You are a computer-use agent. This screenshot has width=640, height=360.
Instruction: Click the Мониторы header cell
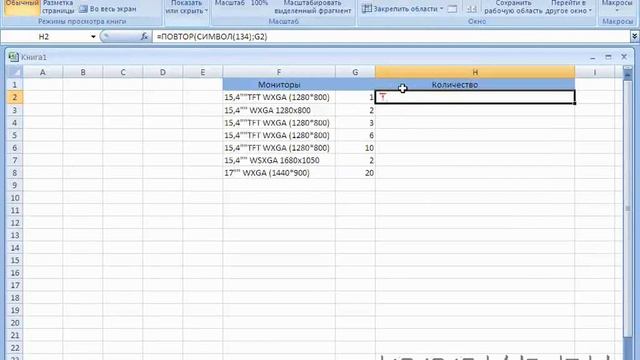click(279, 84)
